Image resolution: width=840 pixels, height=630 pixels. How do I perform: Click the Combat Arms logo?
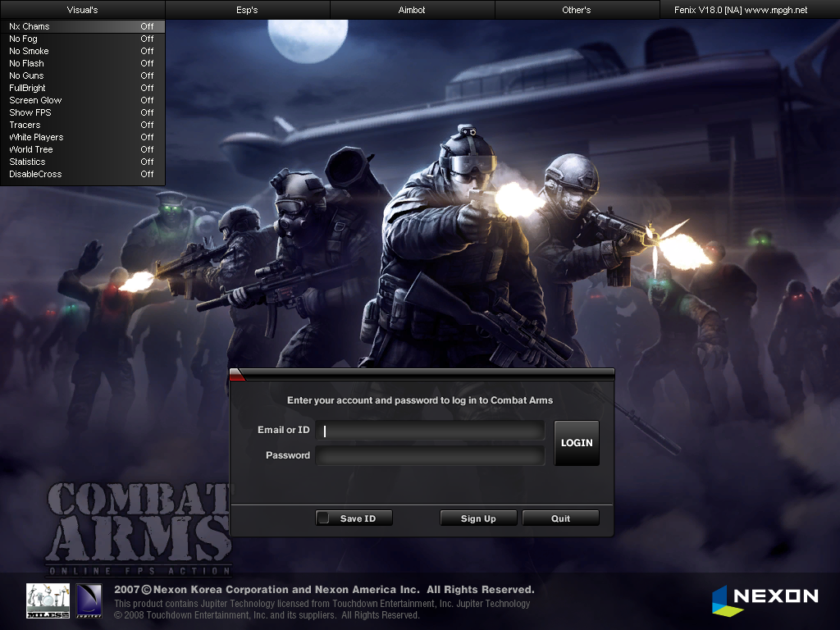[x=139, y=529]
